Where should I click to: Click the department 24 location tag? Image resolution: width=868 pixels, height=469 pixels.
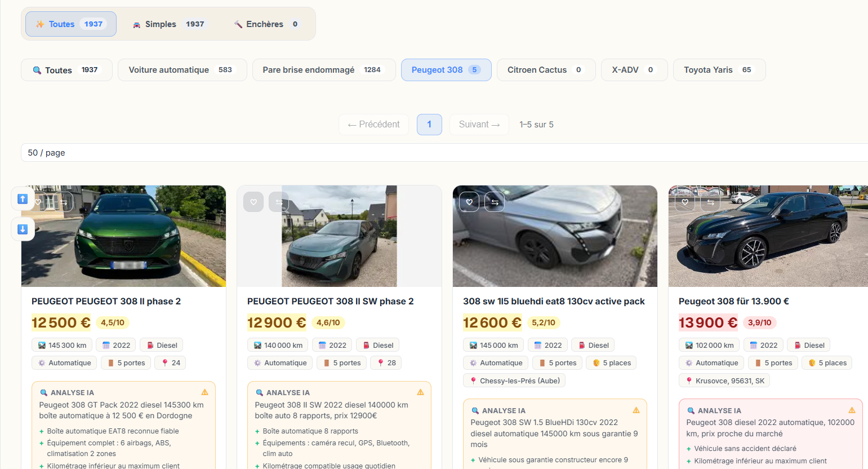click(x=171, y=363)
